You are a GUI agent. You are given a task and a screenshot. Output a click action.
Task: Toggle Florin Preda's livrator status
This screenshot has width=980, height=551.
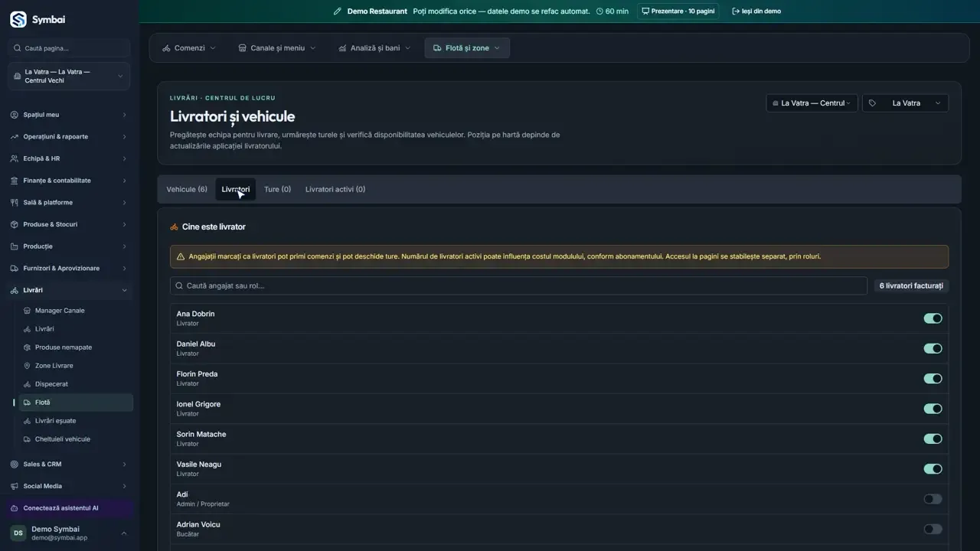[x=933, y=379]
